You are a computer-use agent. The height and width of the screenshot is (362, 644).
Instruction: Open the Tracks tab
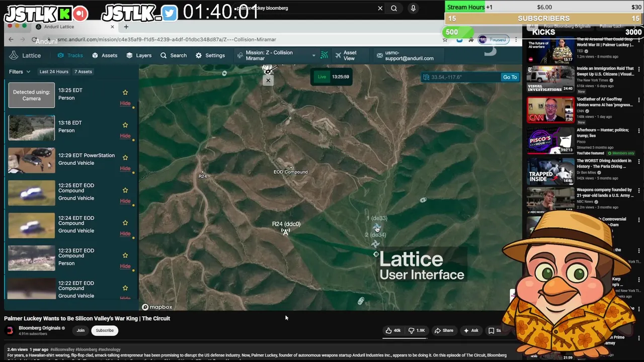(x=70, y=55)
